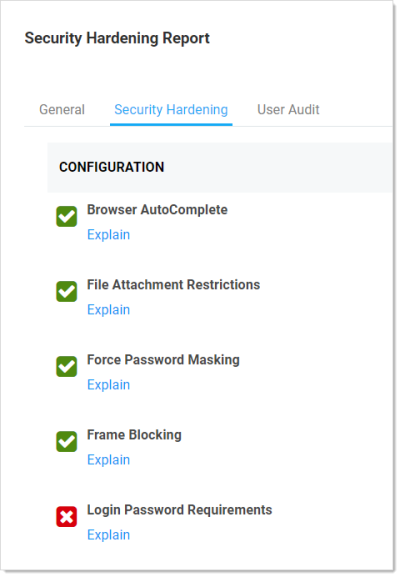400x577 pixels.
Task: Switch to the General tab
Action: coord(62,110)
